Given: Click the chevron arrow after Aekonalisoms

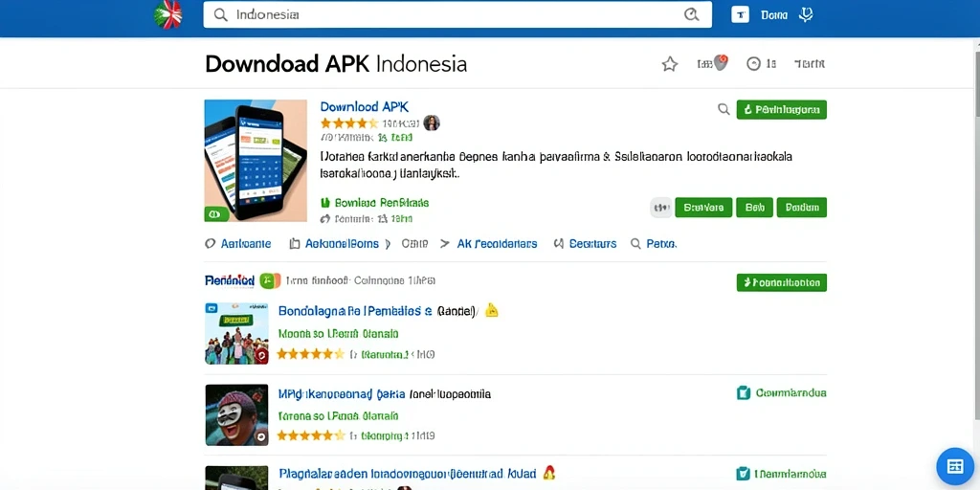Looking at the screenshot, I should (x=389, y=244).
